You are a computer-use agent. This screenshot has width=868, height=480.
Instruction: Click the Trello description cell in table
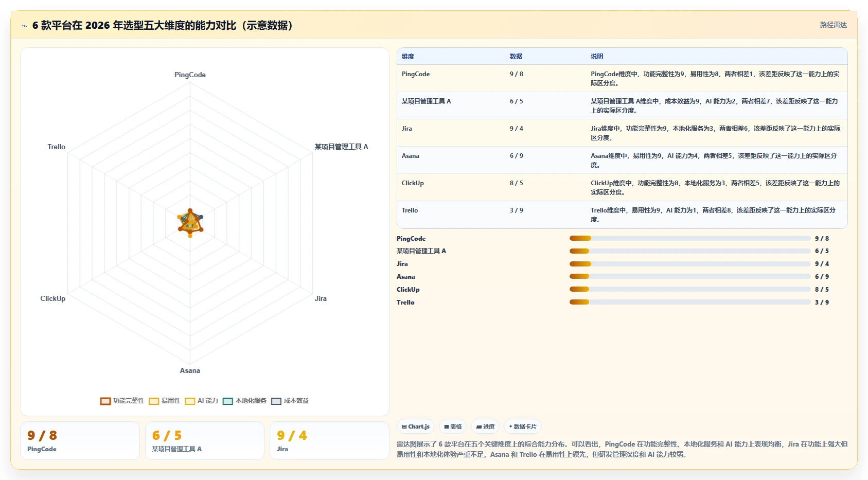point(716,215)
